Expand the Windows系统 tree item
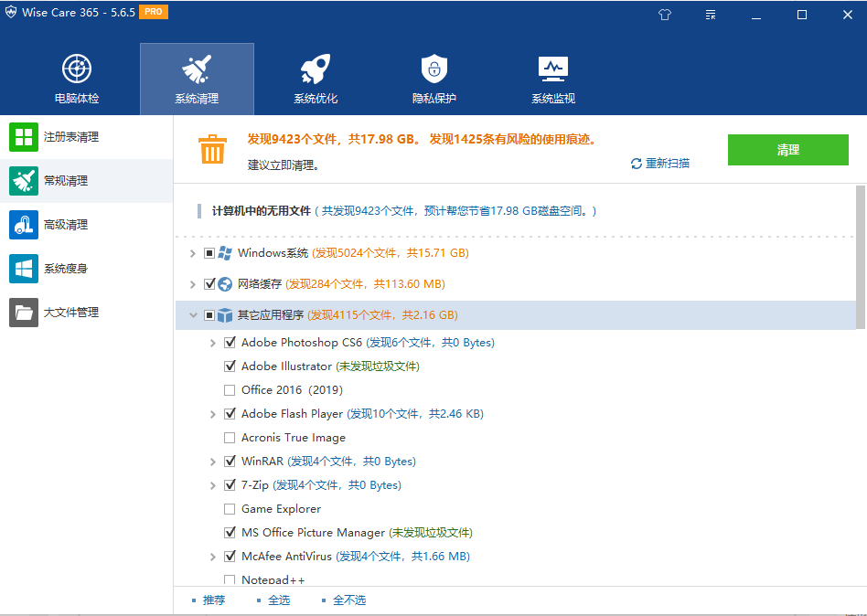 (x=193, y=252)
